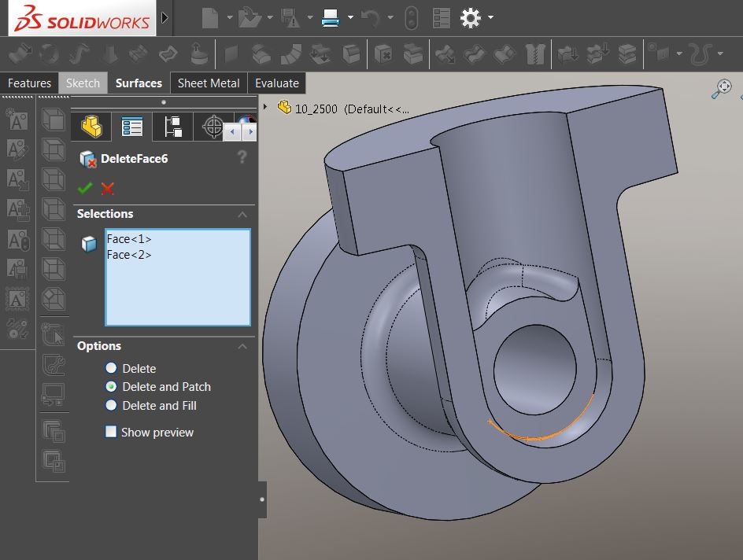Switch to the Sheet Metal tab
743x560 pixels.
(x=209, y=83)
